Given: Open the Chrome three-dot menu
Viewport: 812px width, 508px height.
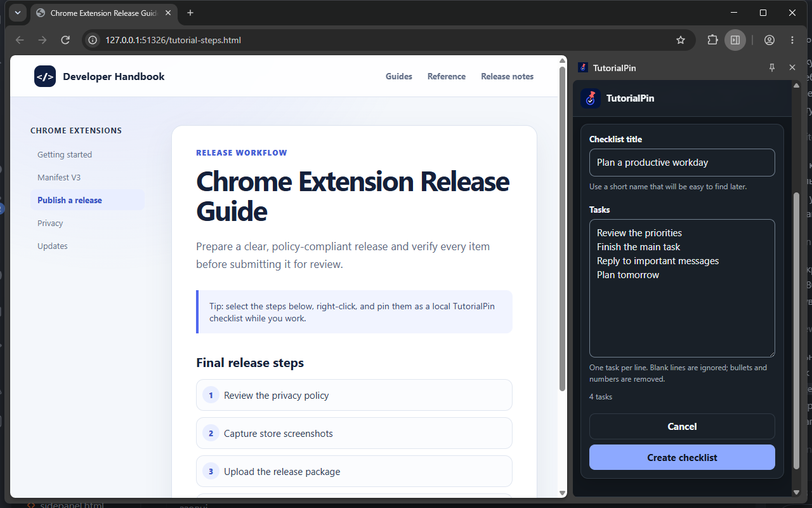Looking at the screenshot, I should point(792,40).
